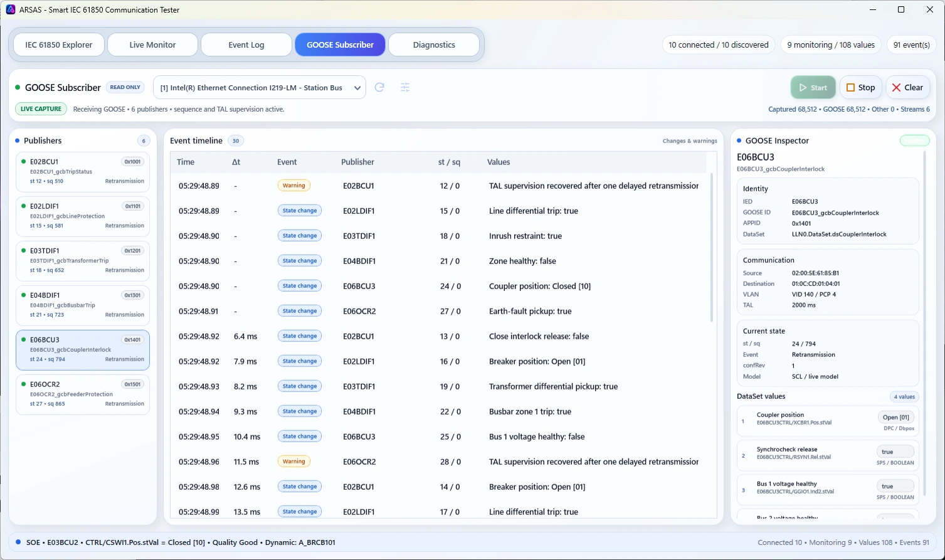Click the st / sq column header
This screenshot has width=945, height=560.
point(449,162)
